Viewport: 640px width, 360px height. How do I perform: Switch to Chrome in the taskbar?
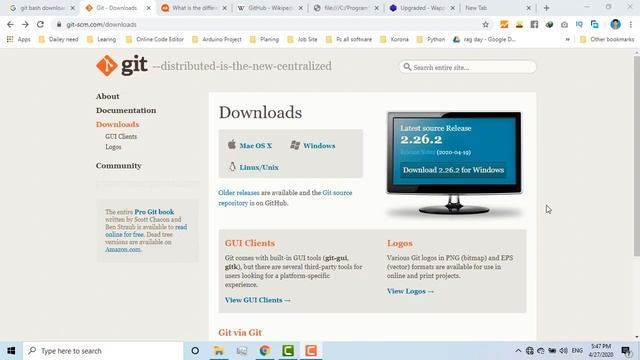(265, 351)
